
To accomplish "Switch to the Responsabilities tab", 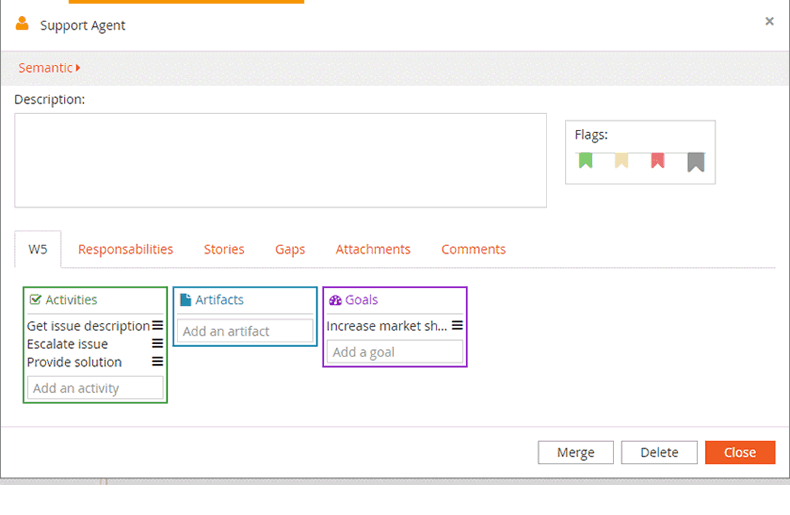I will click(125, 249).
